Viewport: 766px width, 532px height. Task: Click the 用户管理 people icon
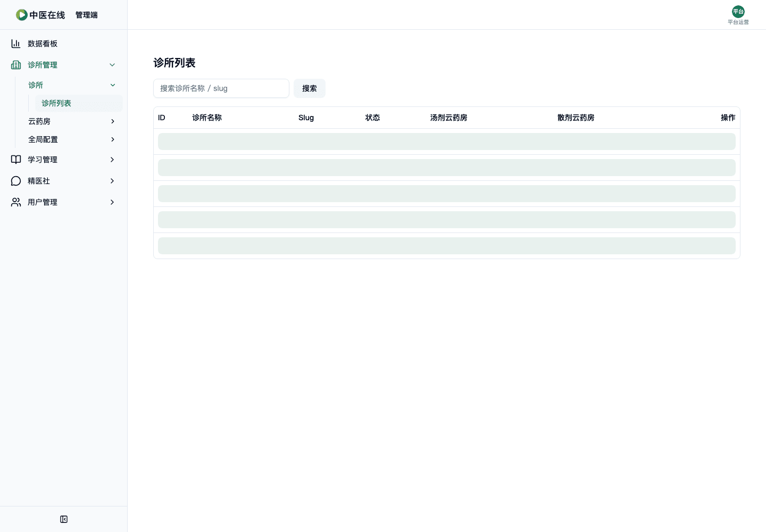(16, 202)
